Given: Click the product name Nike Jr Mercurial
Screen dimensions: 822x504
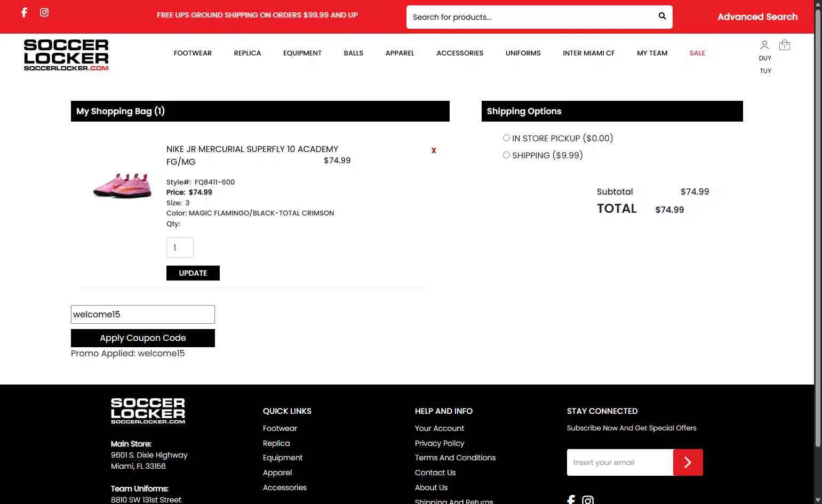Looking at the screenshot, I should tap(252, 155).
